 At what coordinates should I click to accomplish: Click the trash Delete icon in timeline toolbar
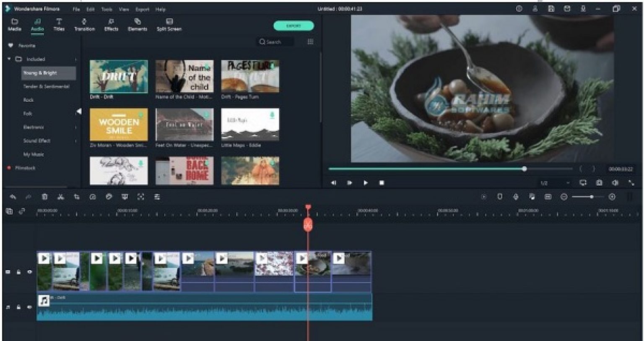44,197
